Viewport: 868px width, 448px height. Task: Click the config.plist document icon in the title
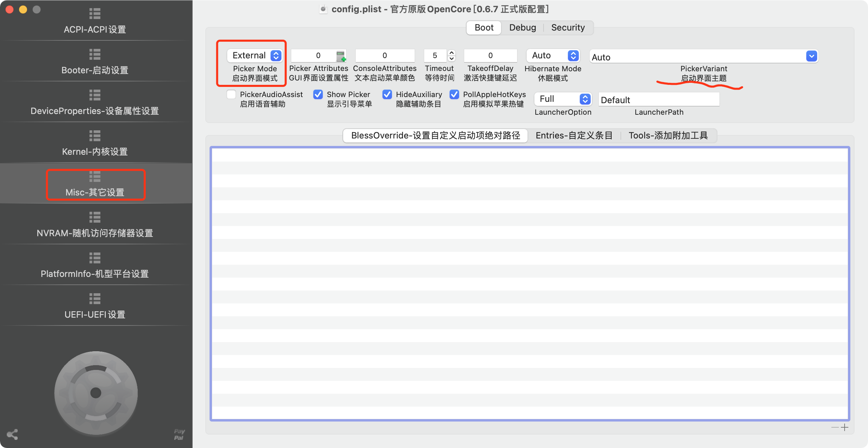click(323, 9)
